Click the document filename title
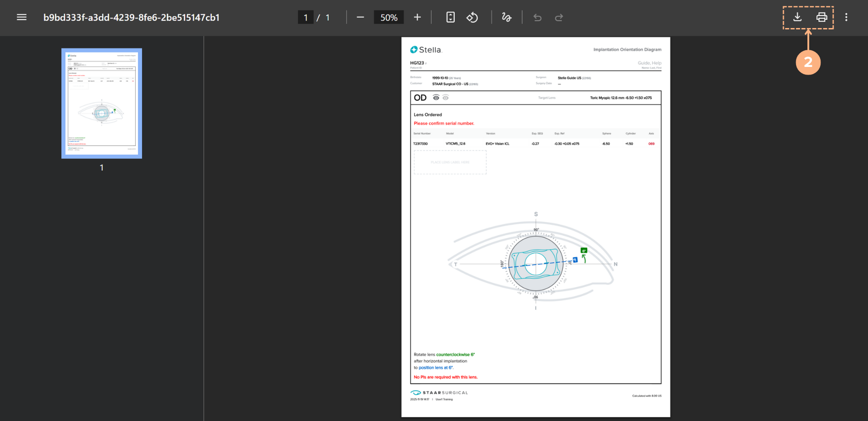Viewport: 868px width, 421px height. [131, 17]
